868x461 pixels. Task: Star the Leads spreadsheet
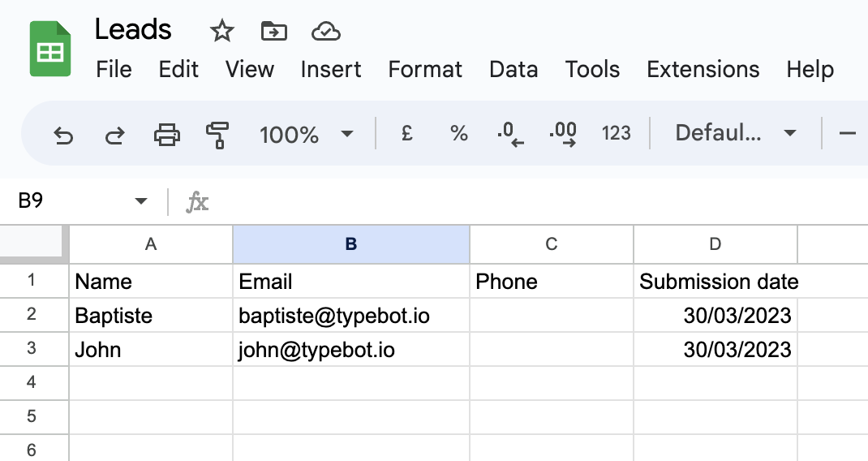click(x=221, y=32)
